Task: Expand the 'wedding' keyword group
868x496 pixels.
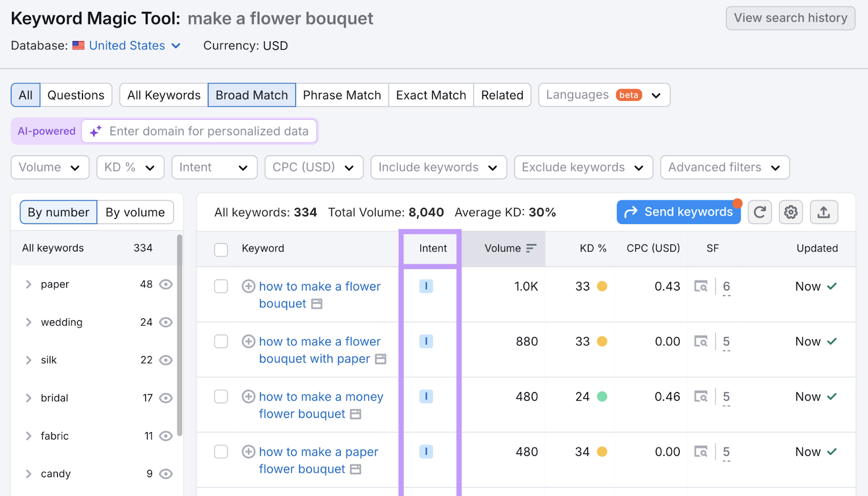Action: (28, 322)
